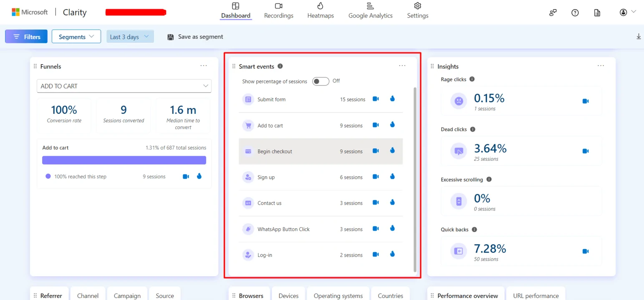View recordings for Quick backs insight

(x=585, y=251)
